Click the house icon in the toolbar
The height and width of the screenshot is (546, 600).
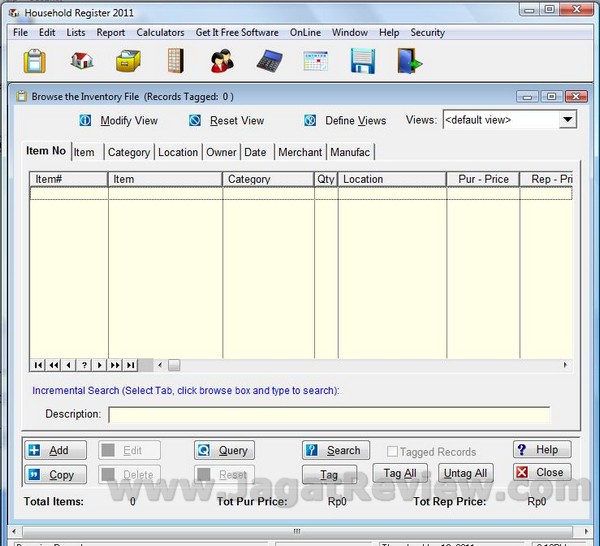point(82,61)
